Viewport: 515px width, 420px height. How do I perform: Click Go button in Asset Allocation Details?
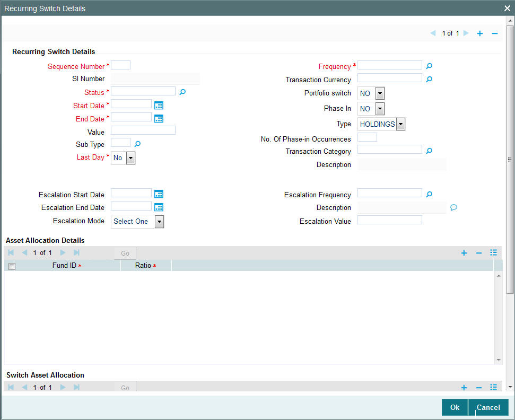tap(125, 253)
